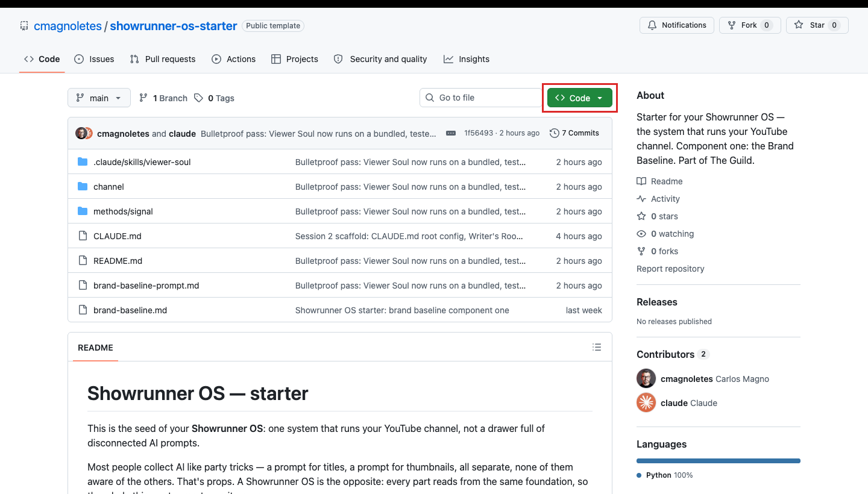Open the commit hash 1f56493

tap(479, 133)
